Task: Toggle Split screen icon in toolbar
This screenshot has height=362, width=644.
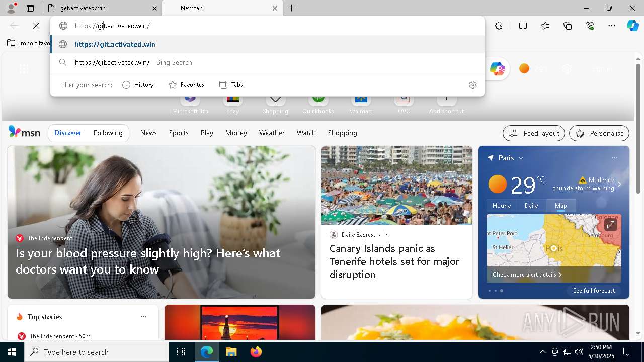Action: (523, 26)
